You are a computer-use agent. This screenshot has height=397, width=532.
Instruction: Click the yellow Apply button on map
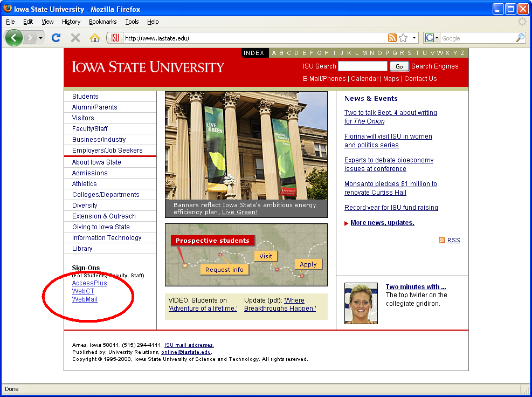(x=308, y=264)
